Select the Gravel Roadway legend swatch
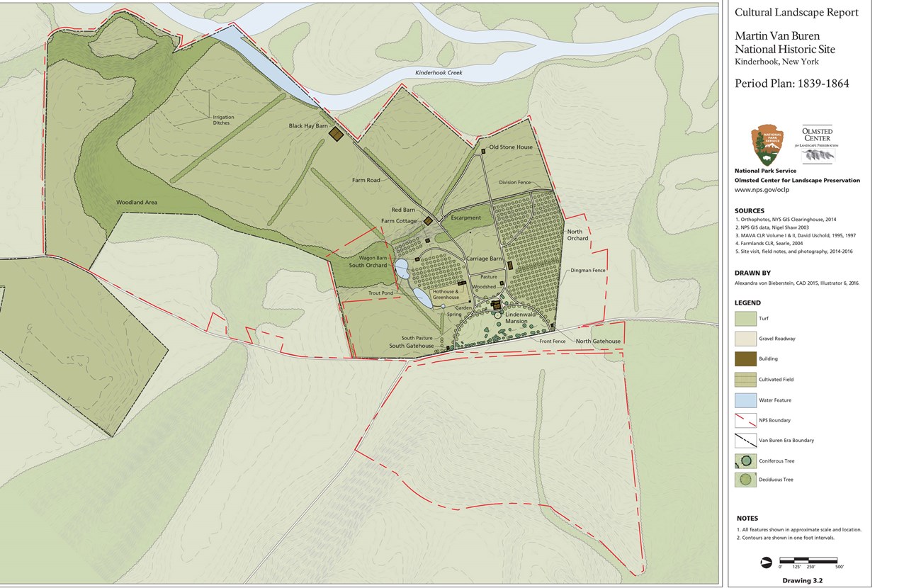Screen dimensions: 921x588 tap(745, 339)
